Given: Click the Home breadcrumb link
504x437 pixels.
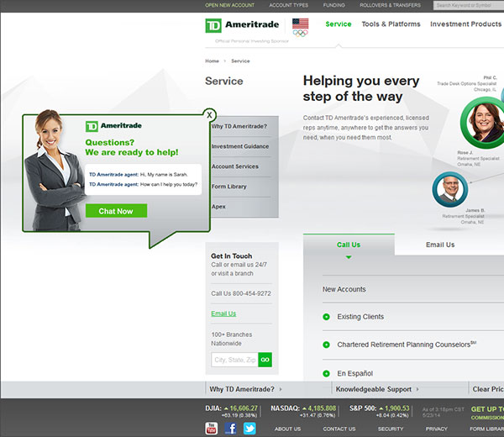Looking at the screenshot, I should (x=212, y=61).
